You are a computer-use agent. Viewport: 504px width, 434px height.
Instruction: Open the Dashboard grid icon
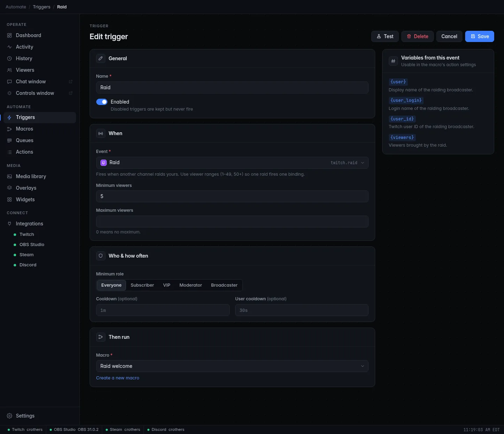(x=9, y=35)
